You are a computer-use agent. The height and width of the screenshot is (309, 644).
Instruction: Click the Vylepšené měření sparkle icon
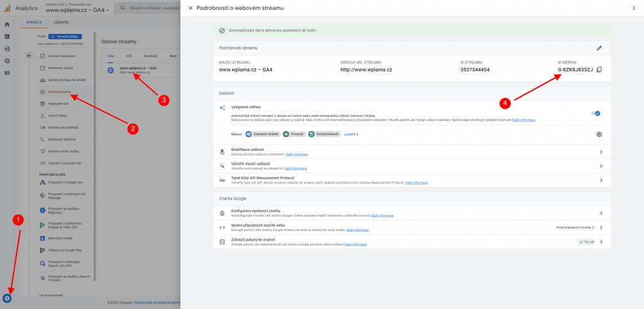point(222,107)
